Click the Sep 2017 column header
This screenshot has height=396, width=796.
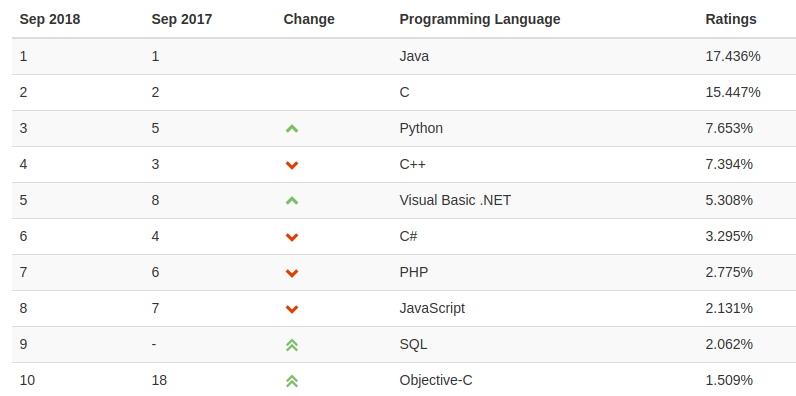point(182,19)
